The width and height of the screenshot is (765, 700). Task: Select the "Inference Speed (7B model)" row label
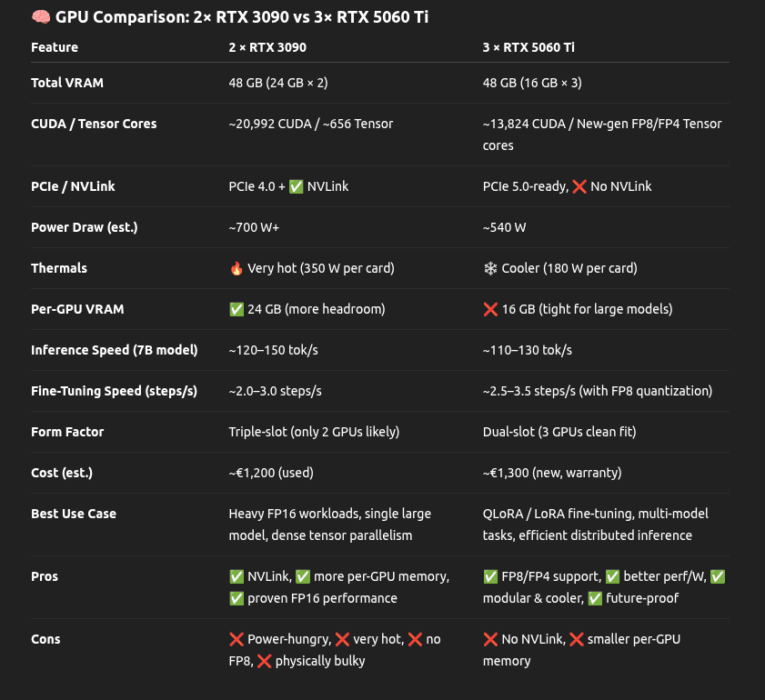coord(114,350)
